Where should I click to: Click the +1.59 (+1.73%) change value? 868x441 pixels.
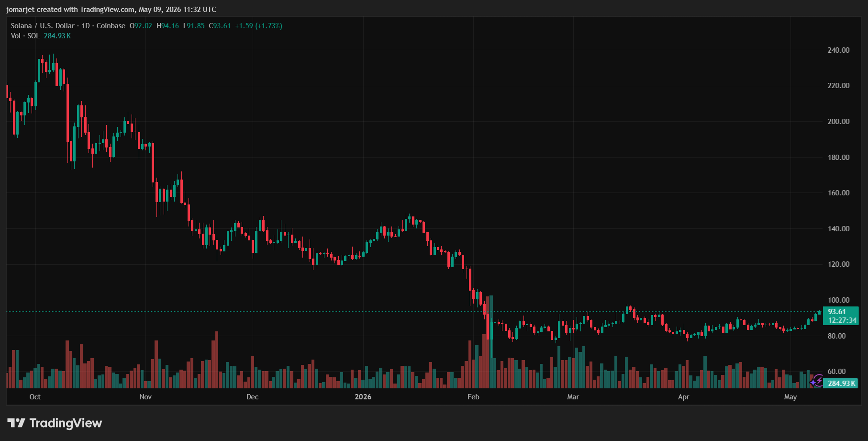(258, 26)
